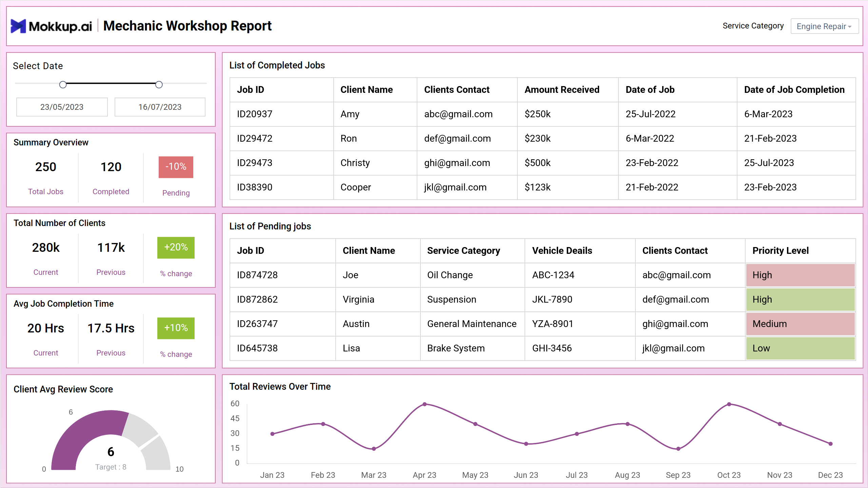Image resolution: width=868 pixels, height=488 pixels.
Task: Click the -10% Pending badge
Action: (x=176, y=167)
